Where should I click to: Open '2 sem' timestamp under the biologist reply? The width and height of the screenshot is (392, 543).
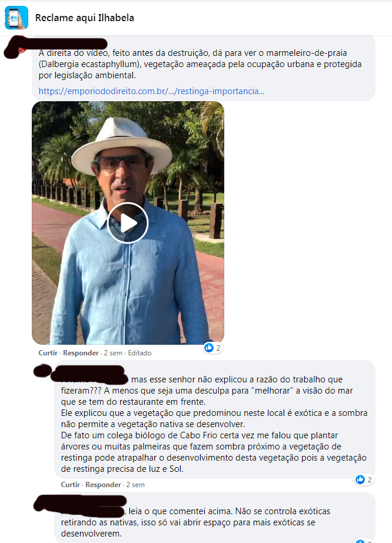click(x=135, y=485)
